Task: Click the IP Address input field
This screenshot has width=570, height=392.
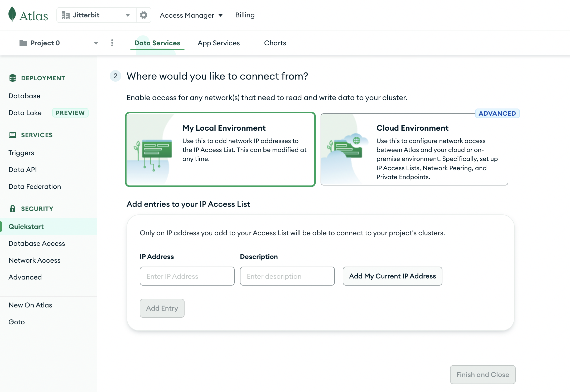Action: tap(187, 276)
